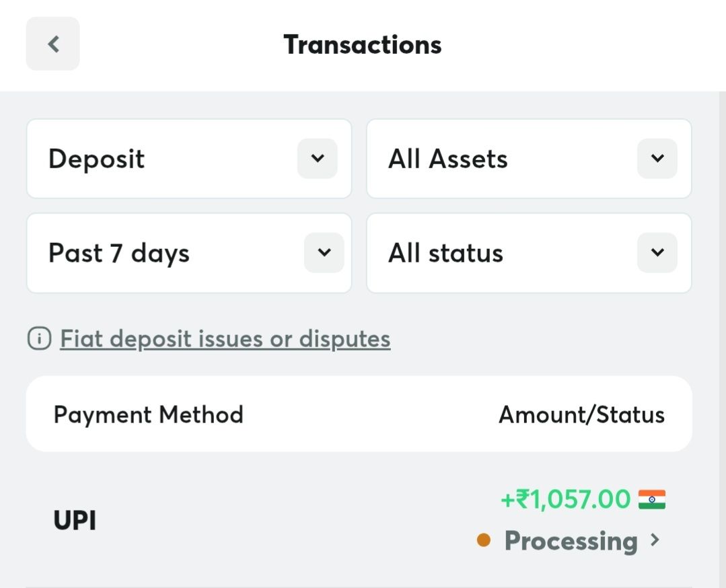This screenshot has width=726, height=588.
Task: Click the chevron in Past 7 days box
Action: coord(324,252)
